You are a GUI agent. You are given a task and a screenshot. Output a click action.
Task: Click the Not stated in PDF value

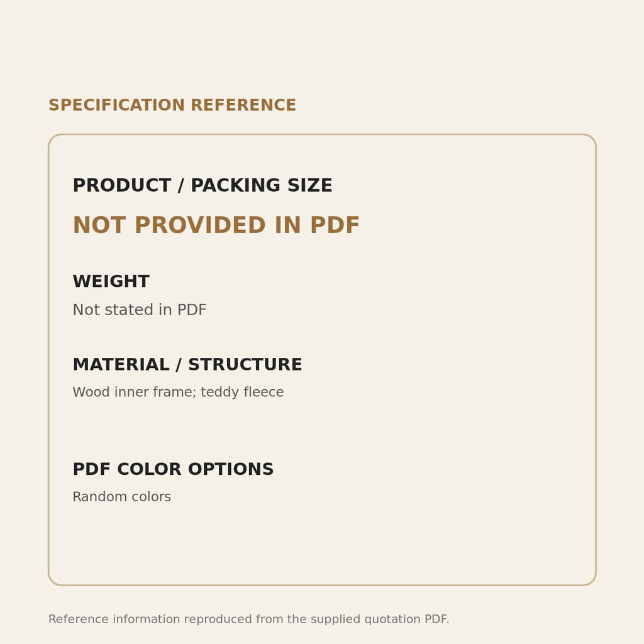(139, 309)
